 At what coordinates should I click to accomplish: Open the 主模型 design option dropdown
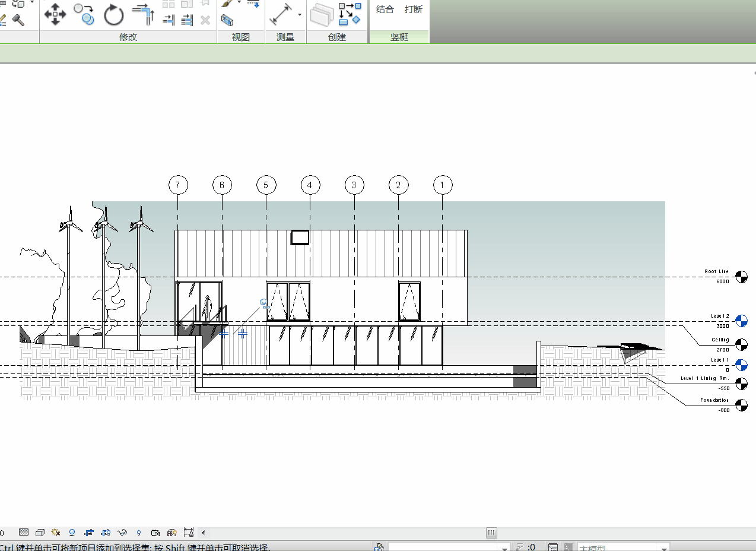(x=623, y=547)
